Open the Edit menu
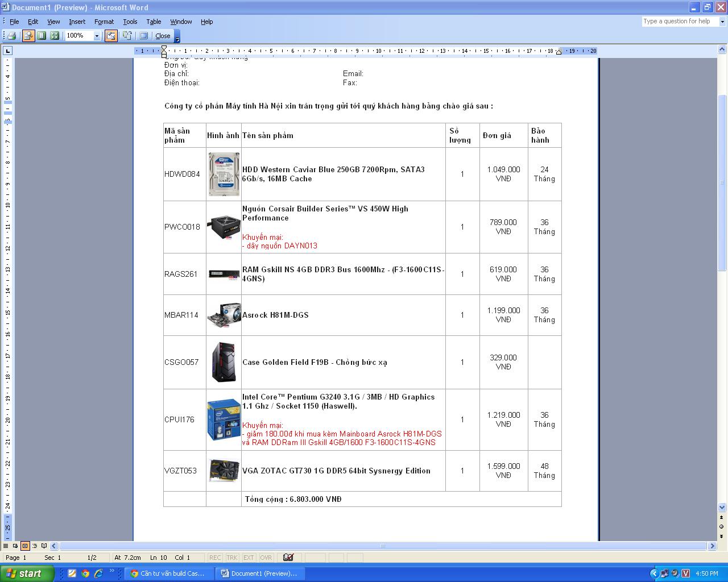Screen dimensions: 728x582 pyautogui.click(x=33, y=22)
